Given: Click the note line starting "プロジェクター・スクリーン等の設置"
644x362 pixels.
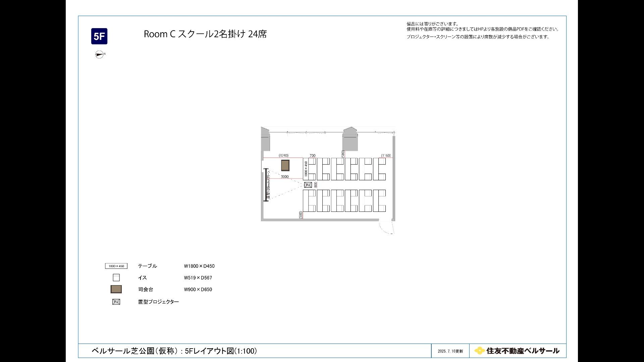Looking at the screenshot, I should [x=479, y=37].
